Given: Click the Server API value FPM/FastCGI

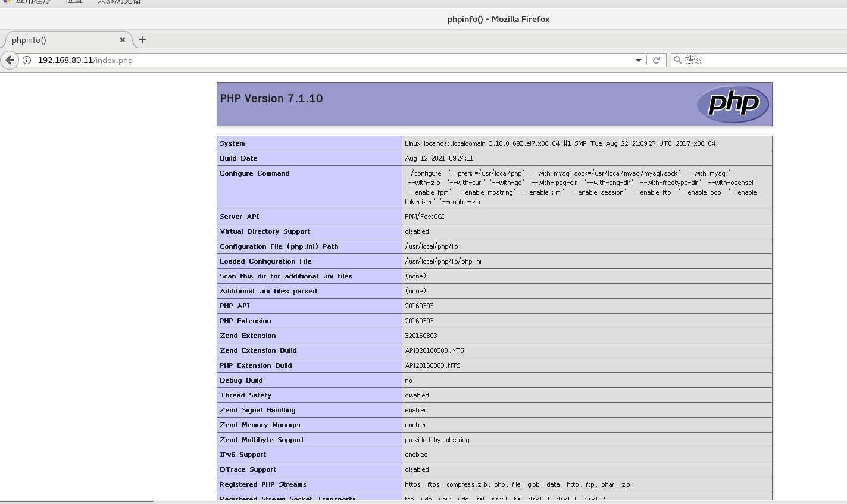Looking at the screenshot, I should tap(424, 217).
